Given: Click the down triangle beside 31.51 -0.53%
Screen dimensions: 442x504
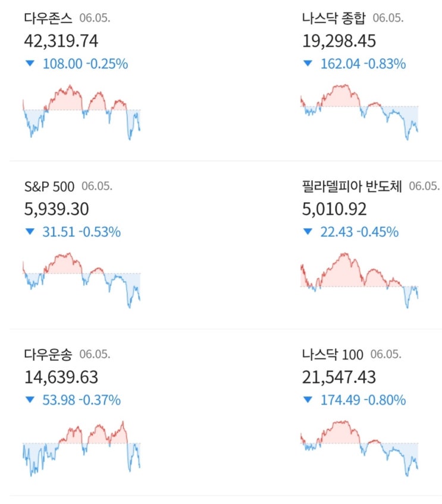Looking at the screenshot, I should pos(30,232).
